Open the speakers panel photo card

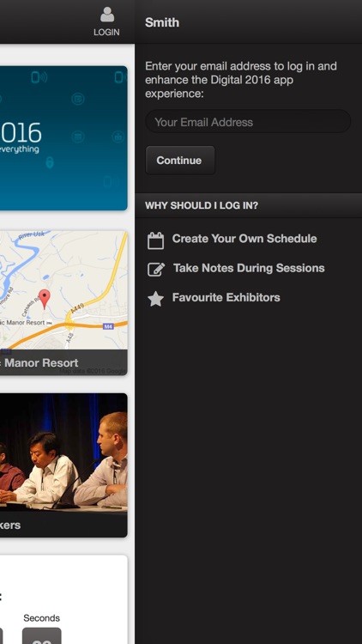tap(63, 465)
